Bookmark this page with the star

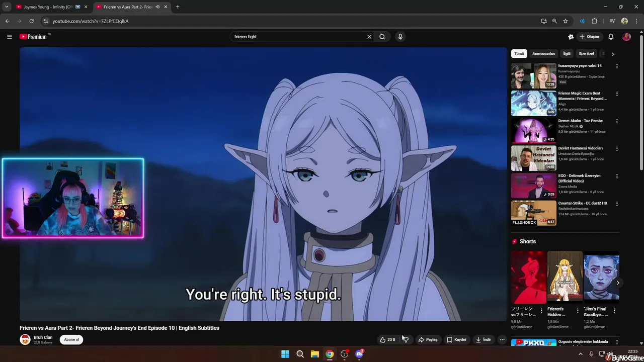click(x=566, y=21)
